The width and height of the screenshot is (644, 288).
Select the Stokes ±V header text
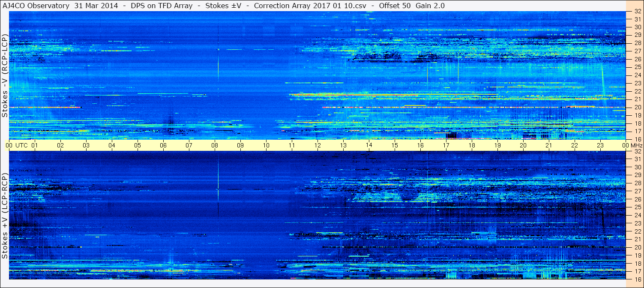click(x=224, y=6)
